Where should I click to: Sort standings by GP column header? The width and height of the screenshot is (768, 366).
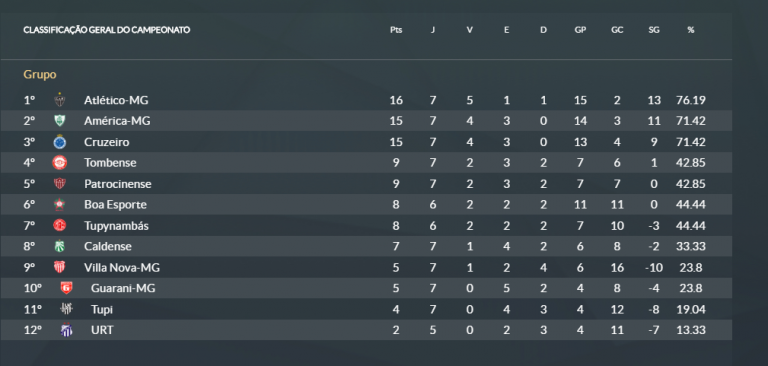[x=580, y=30]
